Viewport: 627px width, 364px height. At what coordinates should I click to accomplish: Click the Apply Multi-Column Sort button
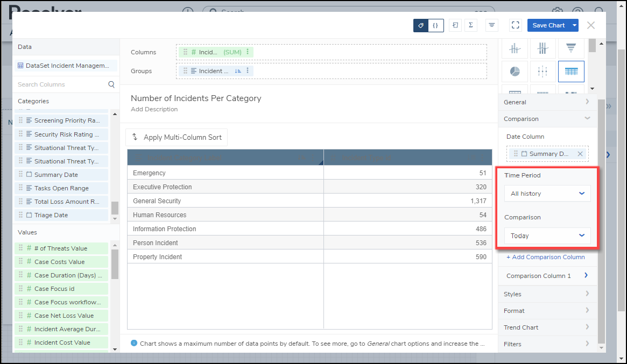pos(177,137)
